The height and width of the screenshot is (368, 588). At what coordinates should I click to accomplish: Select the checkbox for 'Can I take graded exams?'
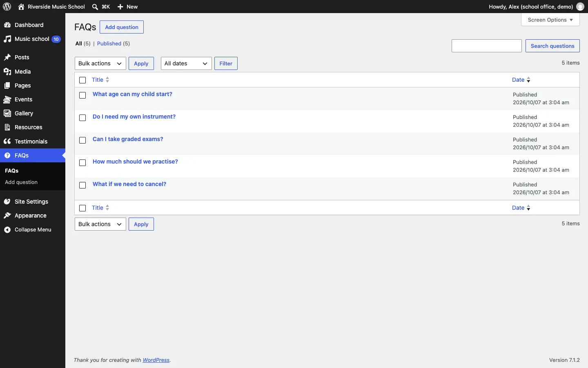pyautogui.click(x=83, y=140)
